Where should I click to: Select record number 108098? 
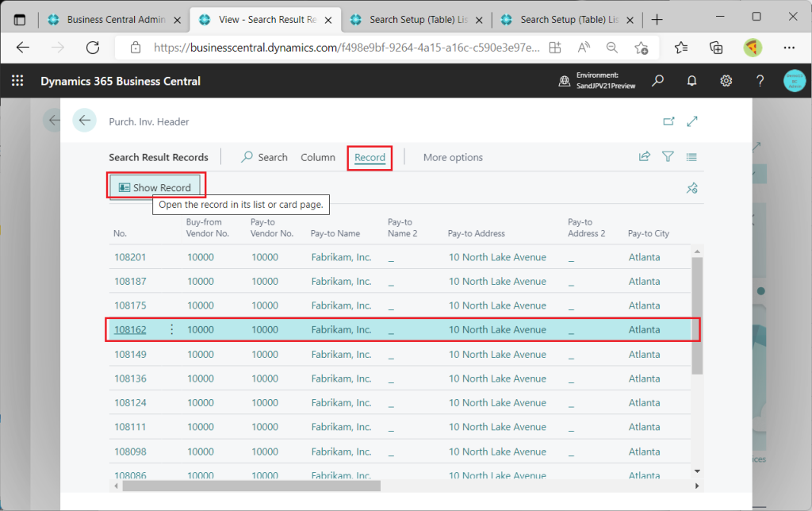pos(130,451)
